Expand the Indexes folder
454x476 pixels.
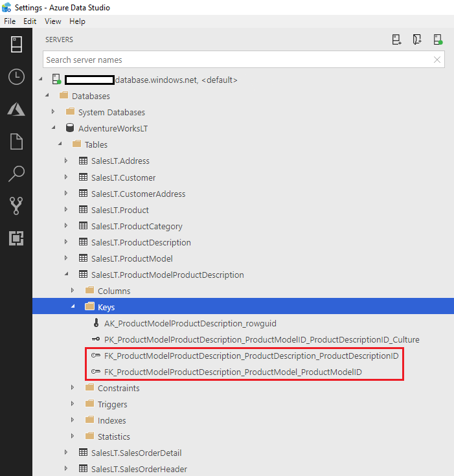pos(73,420)
